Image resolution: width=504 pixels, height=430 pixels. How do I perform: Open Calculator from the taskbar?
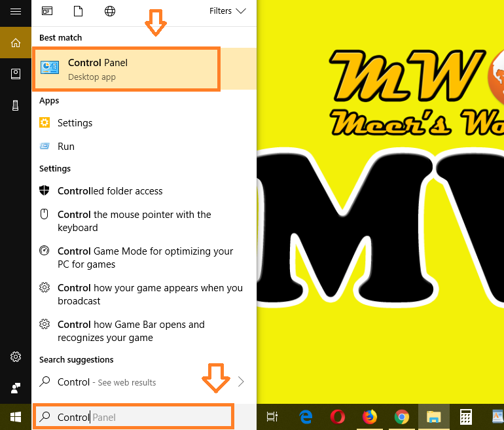tap(466, 417)
